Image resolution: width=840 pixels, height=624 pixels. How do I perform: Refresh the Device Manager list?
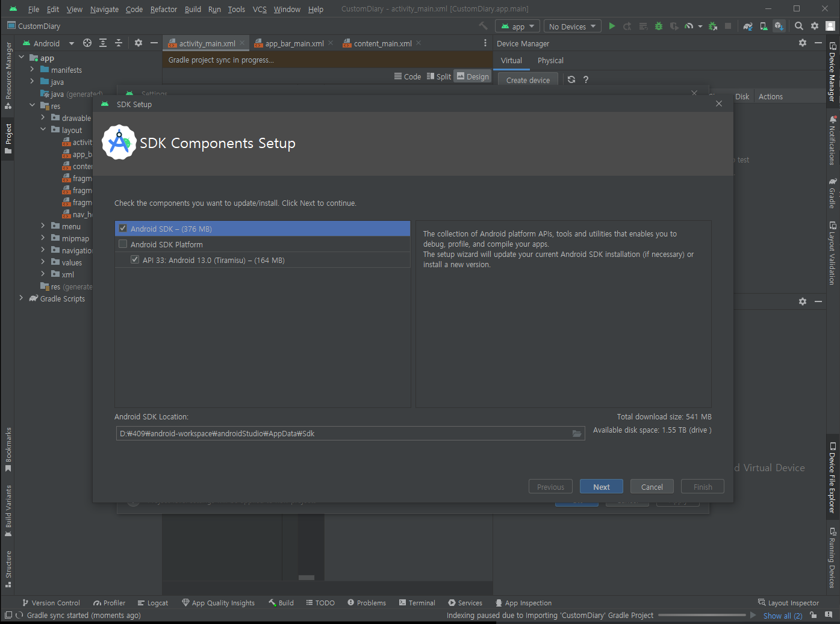click(x=571, y=79)
